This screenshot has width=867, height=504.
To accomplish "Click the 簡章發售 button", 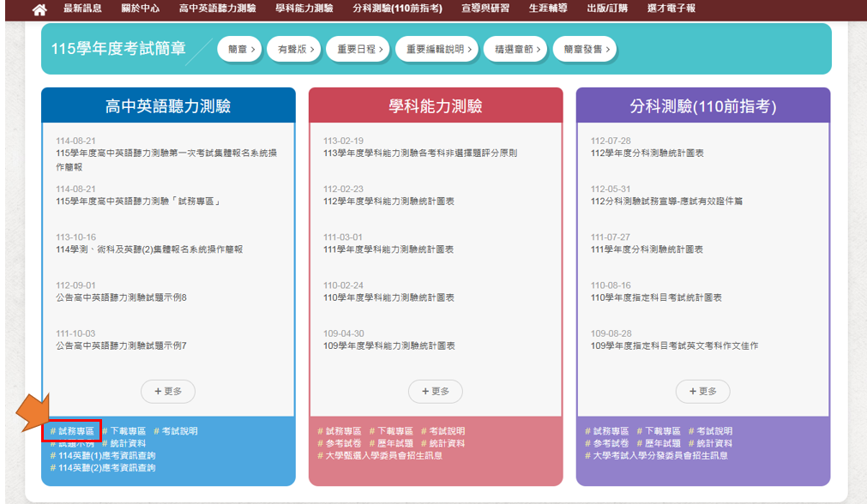I will point(584,50).
